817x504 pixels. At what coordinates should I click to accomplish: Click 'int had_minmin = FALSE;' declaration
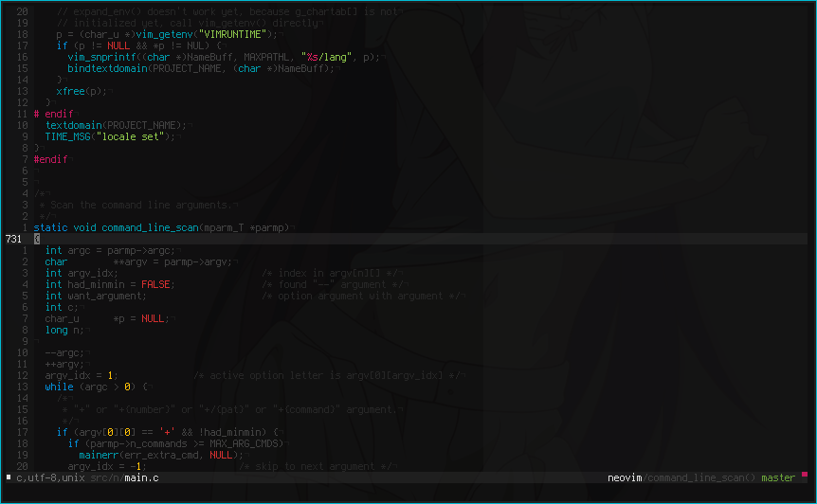(110, 284)
